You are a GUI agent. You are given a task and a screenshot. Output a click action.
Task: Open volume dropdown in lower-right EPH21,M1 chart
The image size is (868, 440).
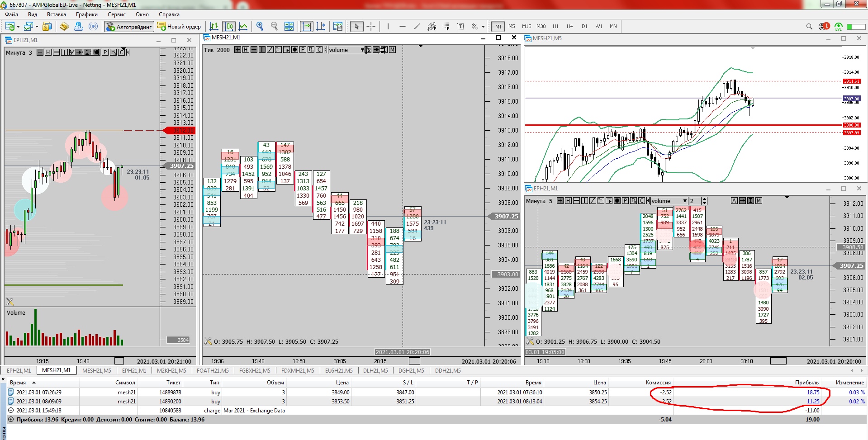[685, 201]
